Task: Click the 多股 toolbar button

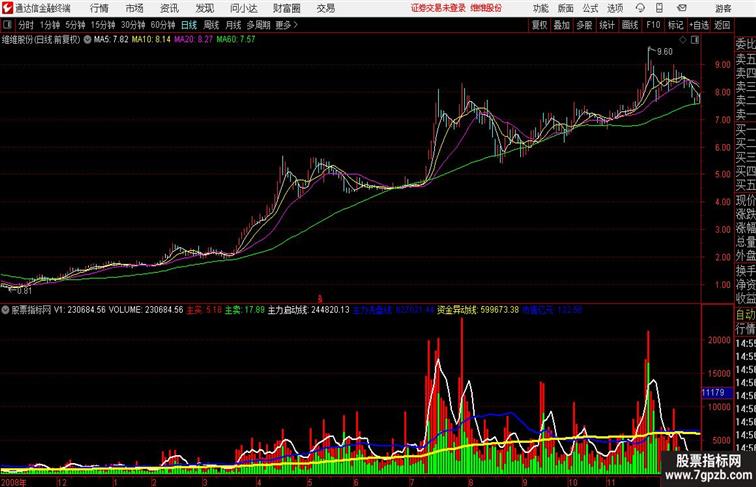Action: coord(584,25)
